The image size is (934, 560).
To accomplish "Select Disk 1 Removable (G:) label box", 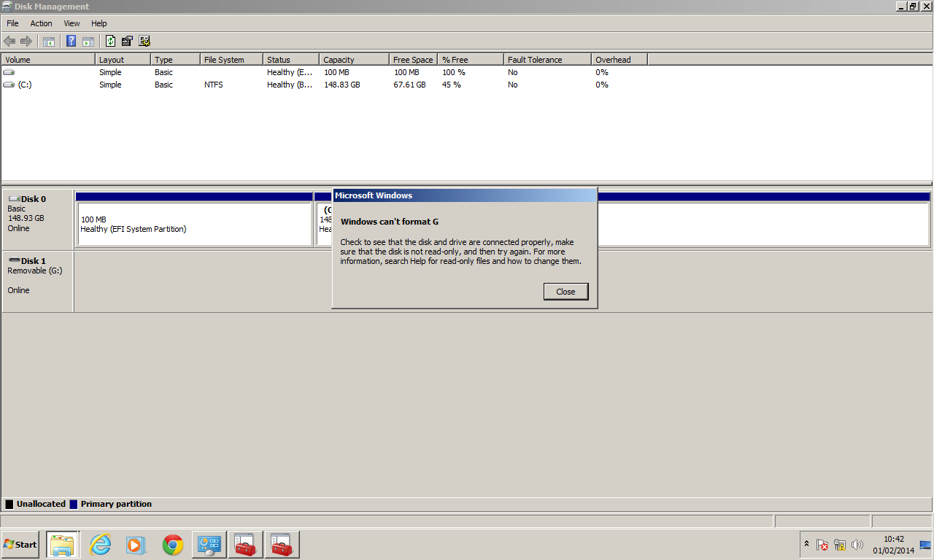I will [38, 281].
